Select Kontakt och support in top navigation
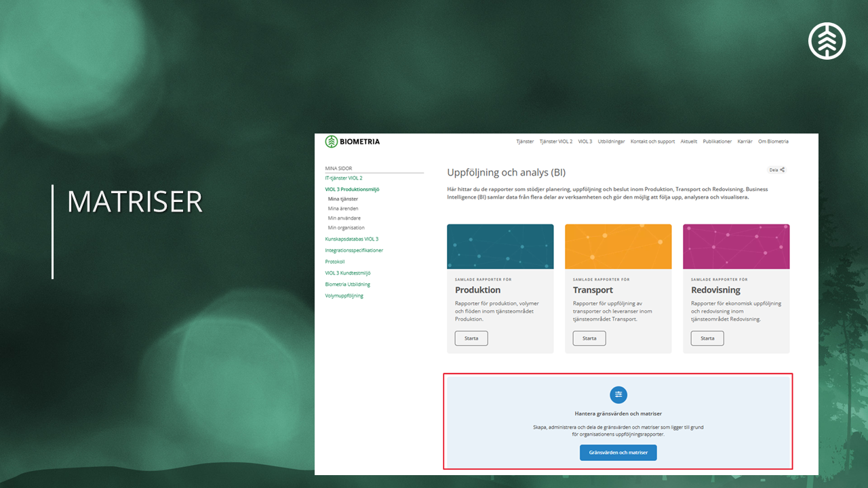Image resolution: width=868 pixels, height=488 pixels. click(x=652, y=142)
